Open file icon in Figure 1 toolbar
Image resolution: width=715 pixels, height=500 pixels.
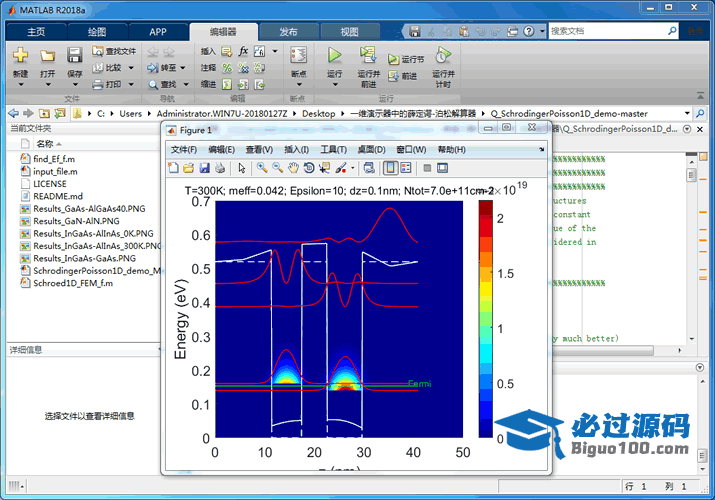[x=189, y=168]
